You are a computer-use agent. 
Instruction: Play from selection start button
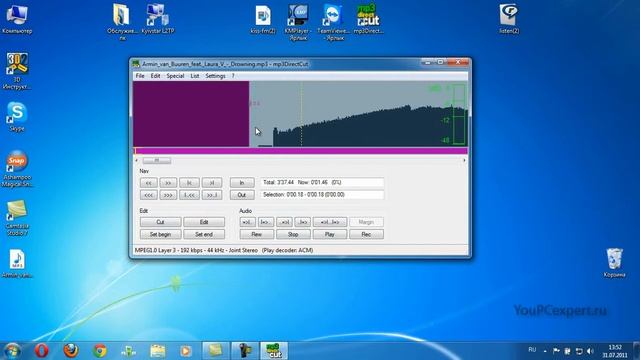(x=266, y=222)
